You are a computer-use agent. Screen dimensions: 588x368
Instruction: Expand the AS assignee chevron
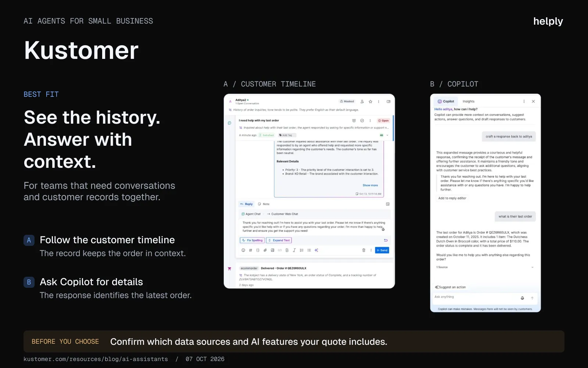click(x=387, y=135)
